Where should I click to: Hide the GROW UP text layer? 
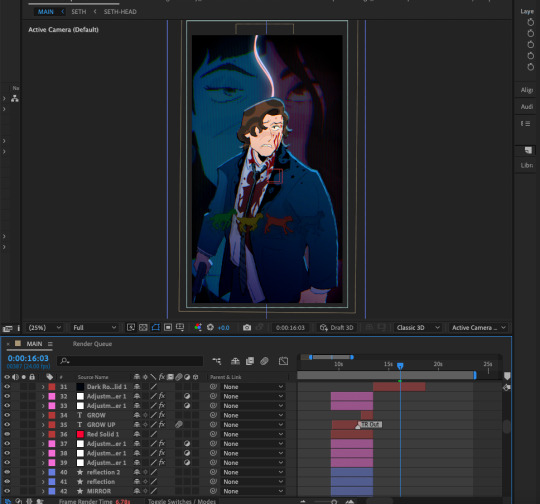7,424
